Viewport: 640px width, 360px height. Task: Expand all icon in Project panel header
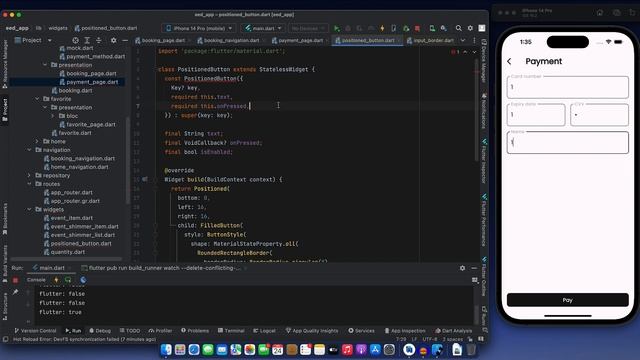pos(87,40)
